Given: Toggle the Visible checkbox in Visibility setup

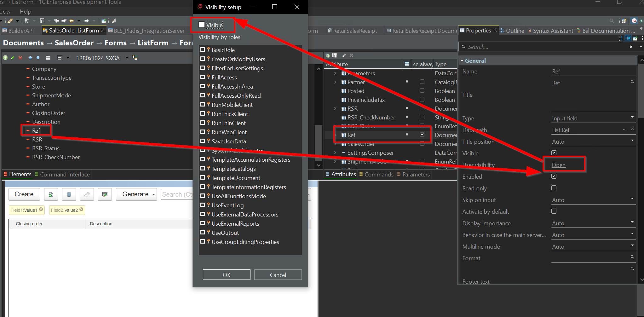Looking at the screenshot, I should click(202, 25).
